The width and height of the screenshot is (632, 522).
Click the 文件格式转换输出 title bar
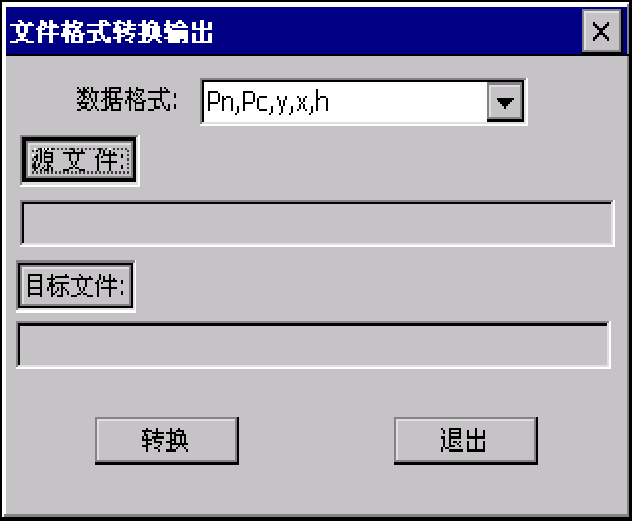(x=294, y=31)
